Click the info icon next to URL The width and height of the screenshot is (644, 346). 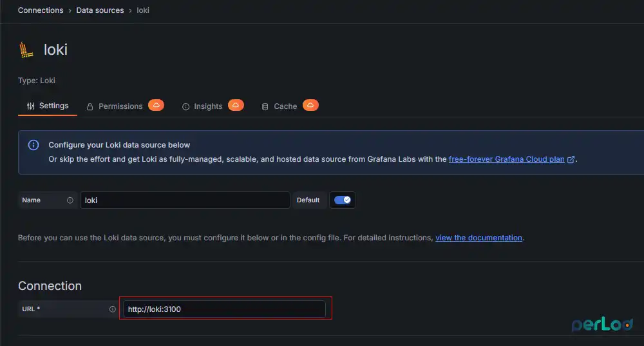pos(112,309)
